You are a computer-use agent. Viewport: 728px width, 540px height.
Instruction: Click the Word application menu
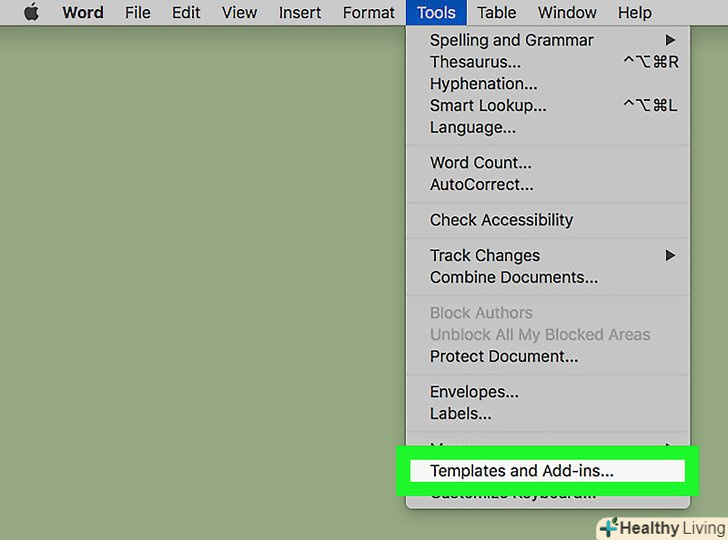pos(82,13)
